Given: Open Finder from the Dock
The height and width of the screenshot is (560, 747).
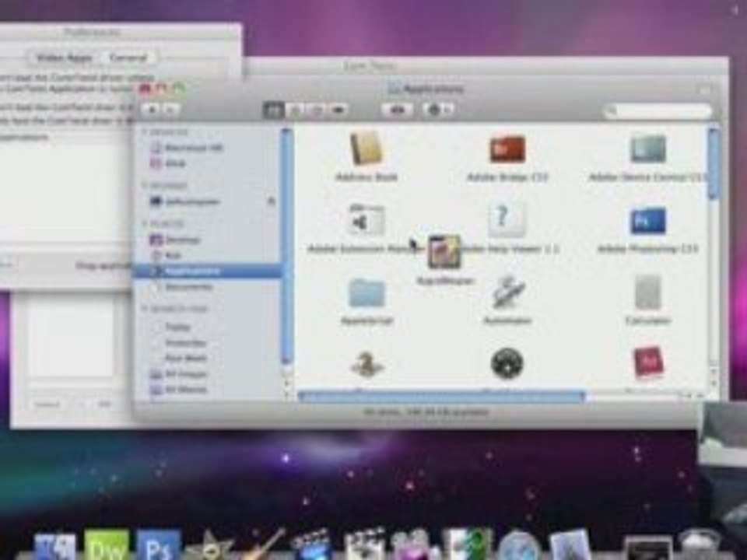Looking at the screenshot, I should coord(55,547).
